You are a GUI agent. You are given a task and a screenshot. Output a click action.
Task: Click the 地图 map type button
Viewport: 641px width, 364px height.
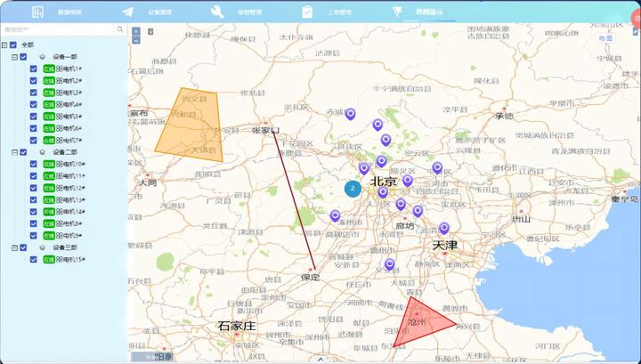point(605,38)
